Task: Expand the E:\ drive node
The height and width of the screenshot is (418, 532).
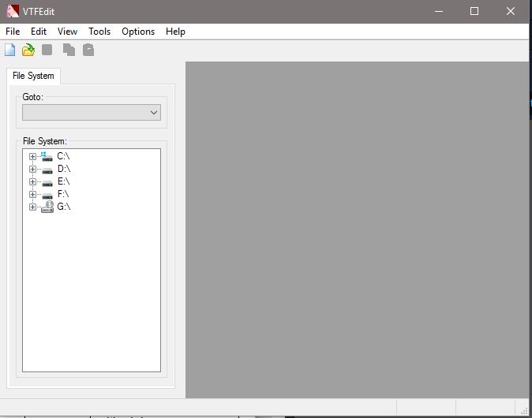Action: [32, 181]
